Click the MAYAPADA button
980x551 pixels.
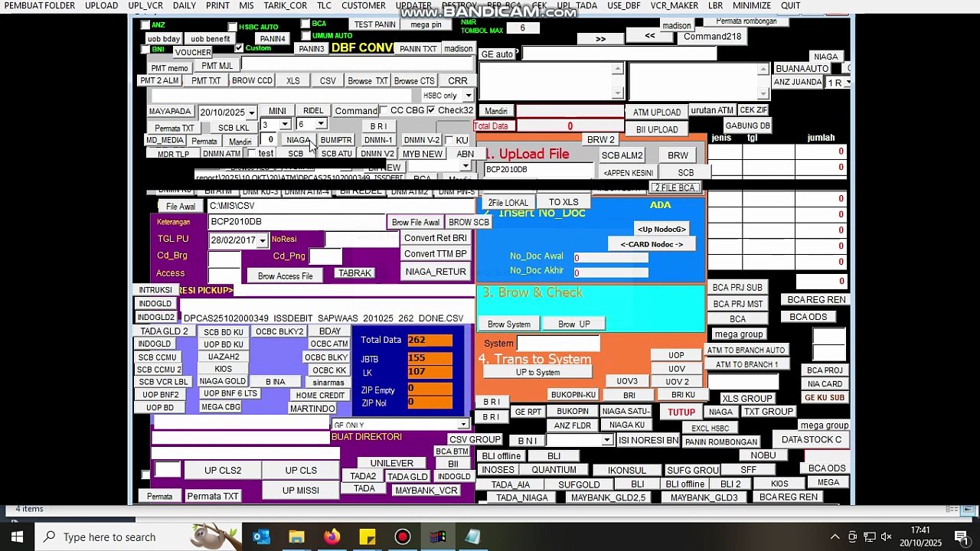170,112
